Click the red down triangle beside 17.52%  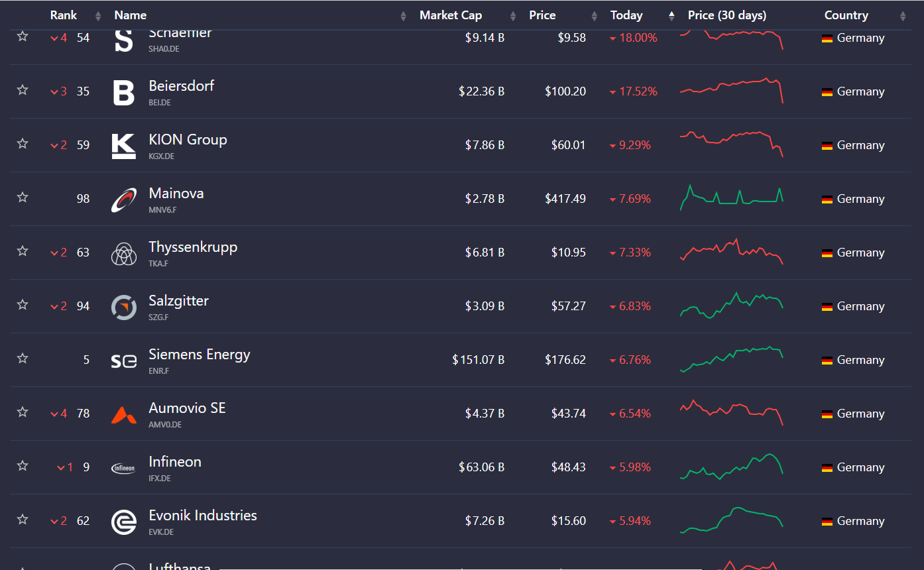(613, 92)
